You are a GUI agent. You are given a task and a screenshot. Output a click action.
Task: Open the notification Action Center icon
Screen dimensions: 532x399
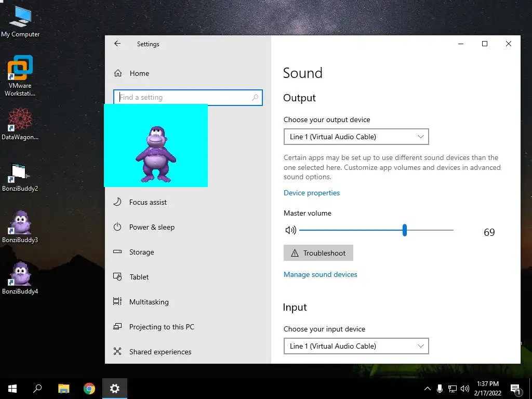(x=515, y=389)
